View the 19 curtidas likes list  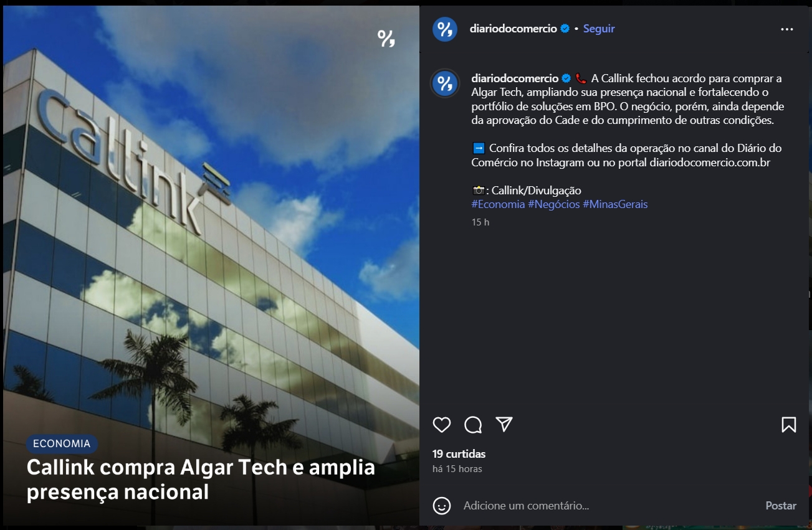click(459, 454)
